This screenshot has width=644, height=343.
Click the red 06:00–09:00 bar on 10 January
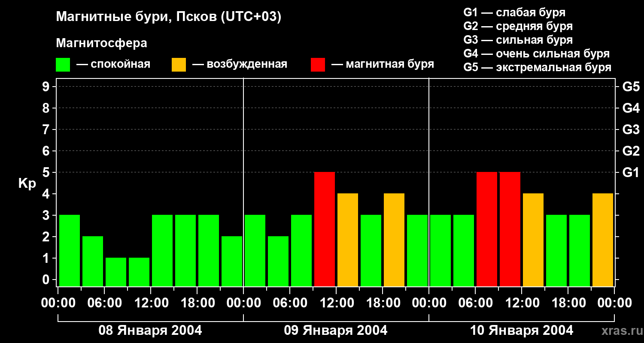[x=487, y=229]
